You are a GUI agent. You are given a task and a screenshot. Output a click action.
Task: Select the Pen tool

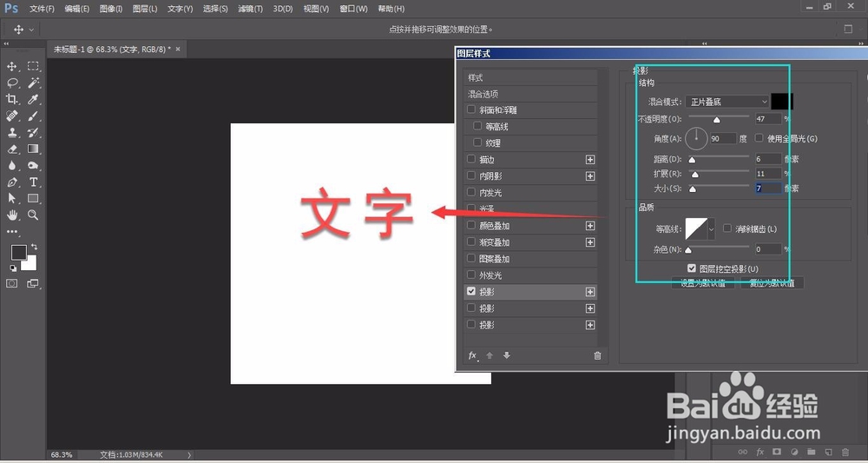tap(11, 182)
